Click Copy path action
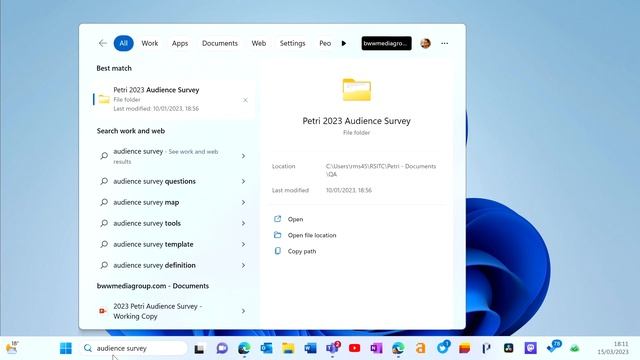The height and width of the screenshot is (360, 640). tap(302, 251)
